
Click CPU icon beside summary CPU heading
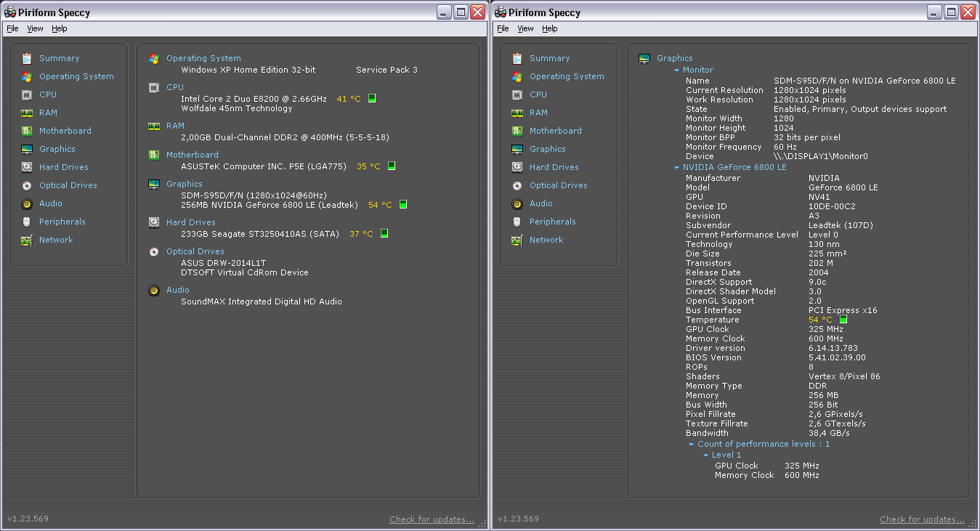[x=154, y=87]
